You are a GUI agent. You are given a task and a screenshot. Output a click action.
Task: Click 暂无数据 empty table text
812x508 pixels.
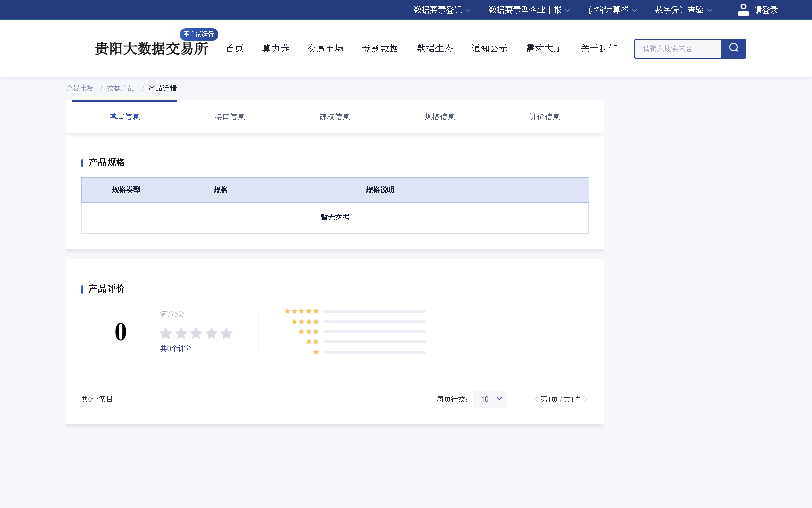335,217
